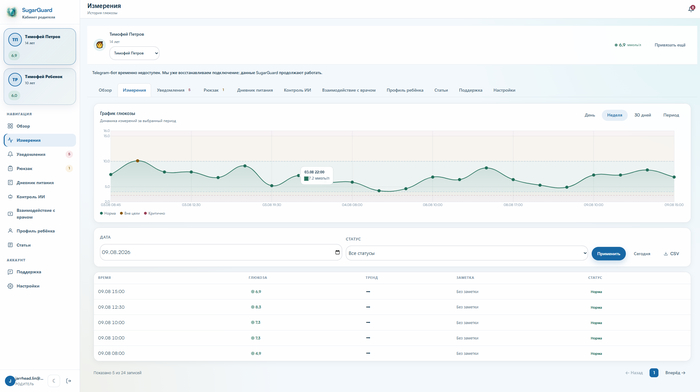
Task: Collapse sidebar with the chevron button
Action: coord(54,381)
